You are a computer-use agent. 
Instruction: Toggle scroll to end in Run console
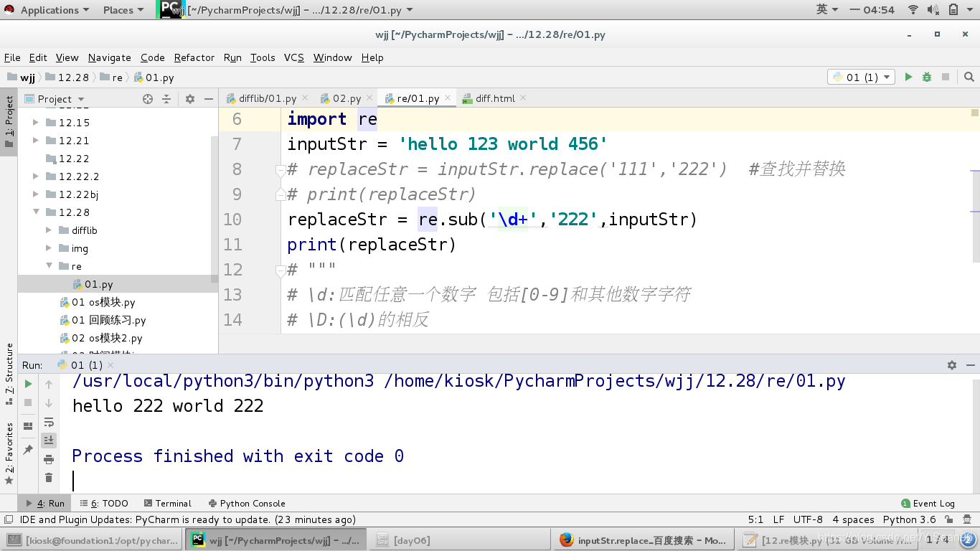[x=49, y=441]
